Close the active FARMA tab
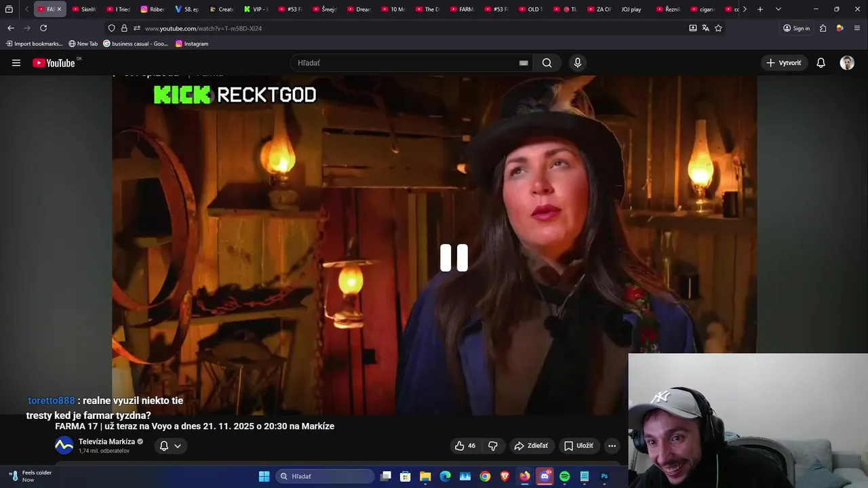 59,9
